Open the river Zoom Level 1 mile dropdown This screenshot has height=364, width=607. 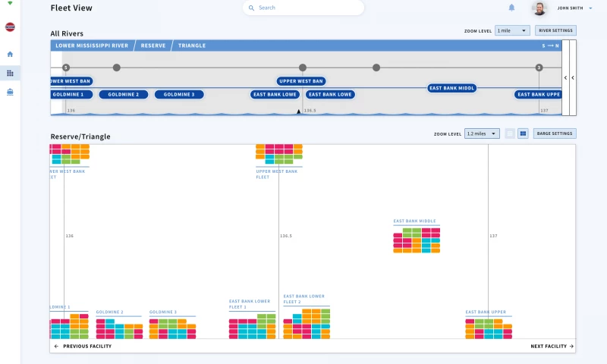(x=512, y=31)
